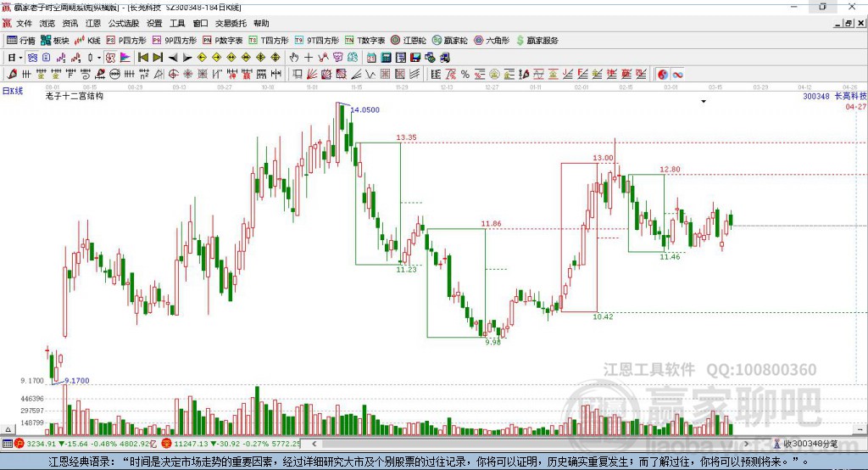Screen dimensions: 868x470
Task: Click the 12.80 price level label
Action: 670,170
